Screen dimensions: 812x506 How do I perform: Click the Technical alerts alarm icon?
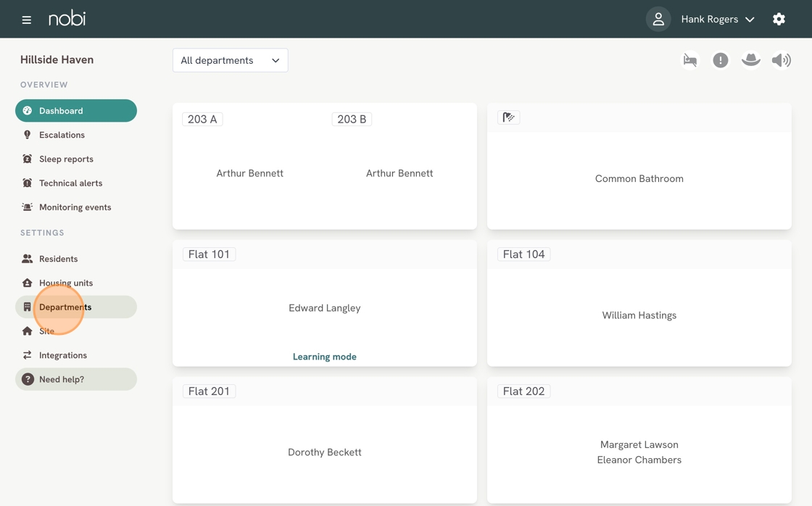(27, 183)
